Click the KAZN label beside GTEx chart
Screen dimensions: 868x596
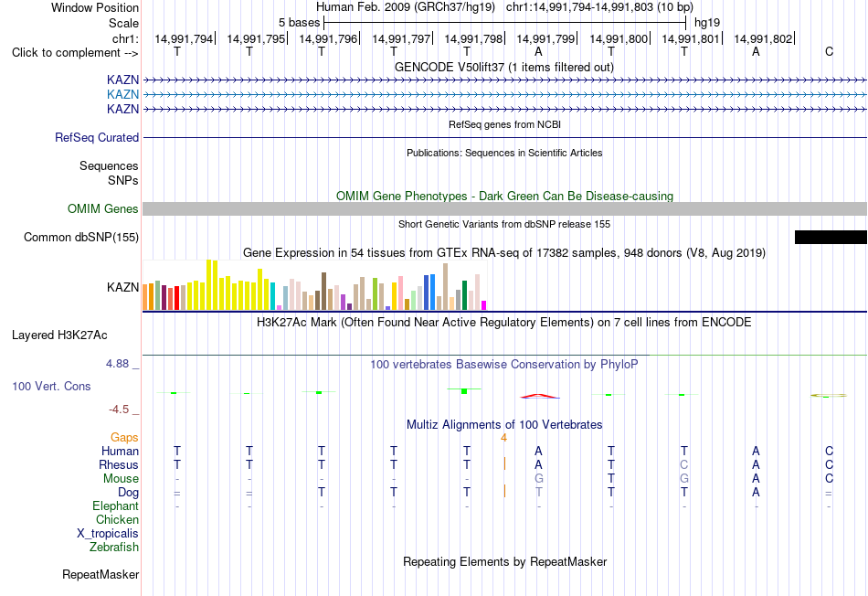click(122, 287)
